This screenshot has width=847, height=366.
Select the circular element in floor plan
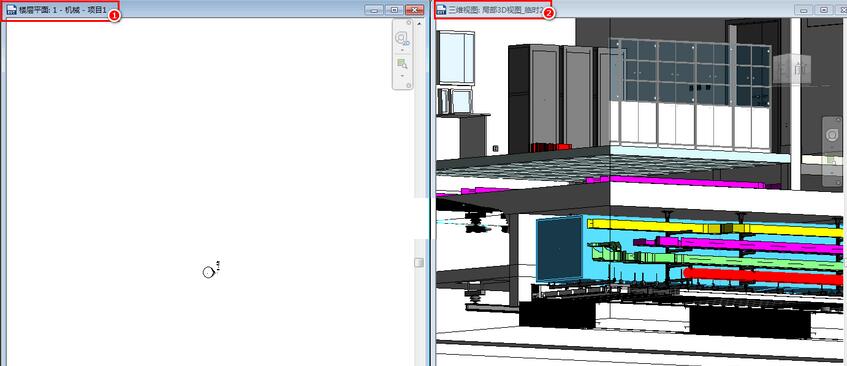(209, 273)
